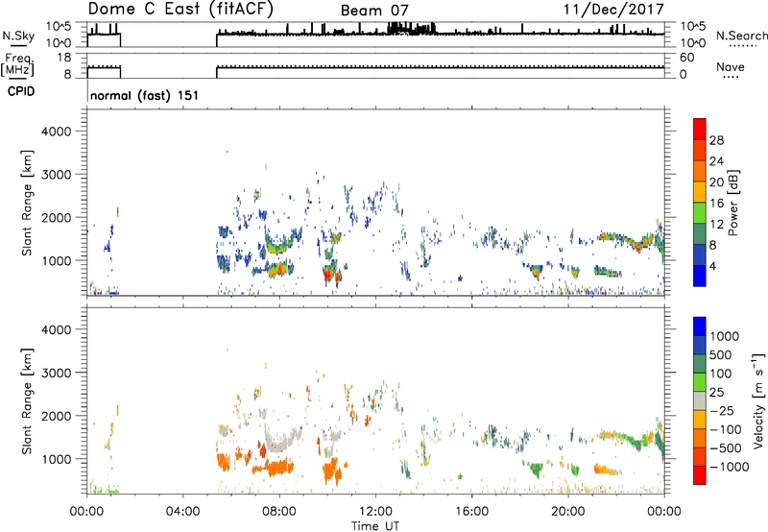Viewport: 768px width, 532px height.
Task: Click the '12:00' time tick label
Action: [375, 512]
